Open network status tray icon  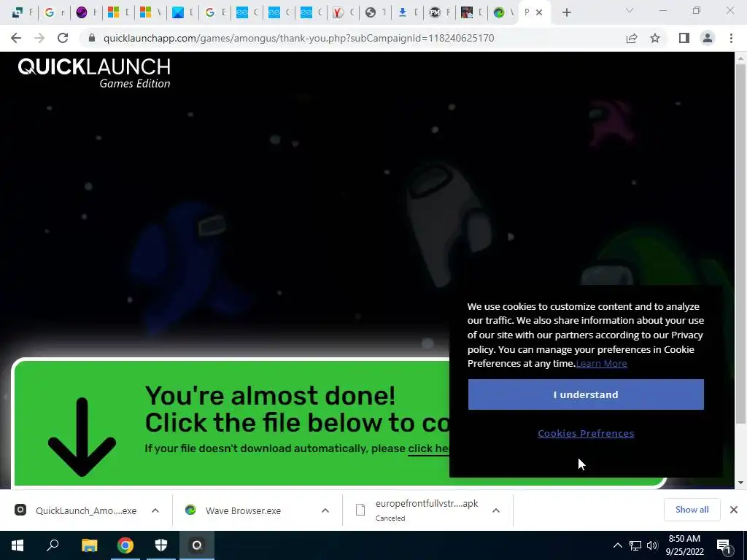coord(635,545)
